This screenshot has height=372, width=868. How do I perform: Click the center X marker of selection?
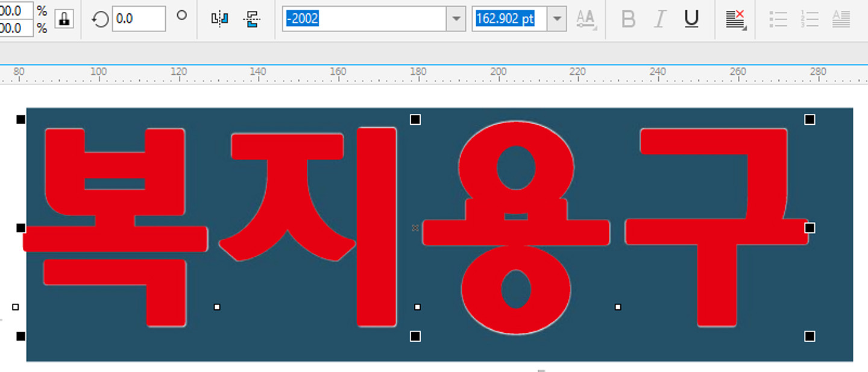(415, 228)
